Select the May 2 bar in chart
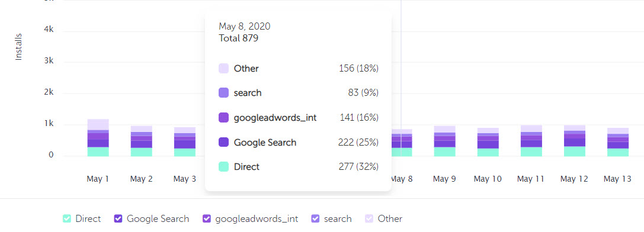644x232 pixels. (x=141, y=141)
